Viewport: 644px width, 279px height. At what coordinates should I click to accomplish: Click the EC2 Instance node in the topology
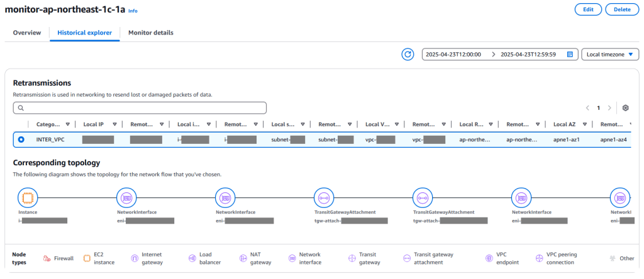tap(27, 197)
